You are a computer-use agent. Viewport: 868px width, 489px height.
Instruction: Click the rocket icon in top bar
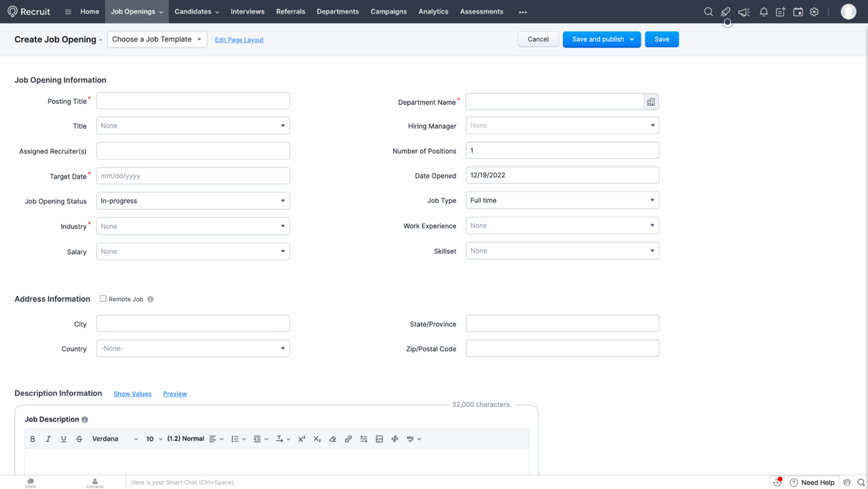click(725, 12)
